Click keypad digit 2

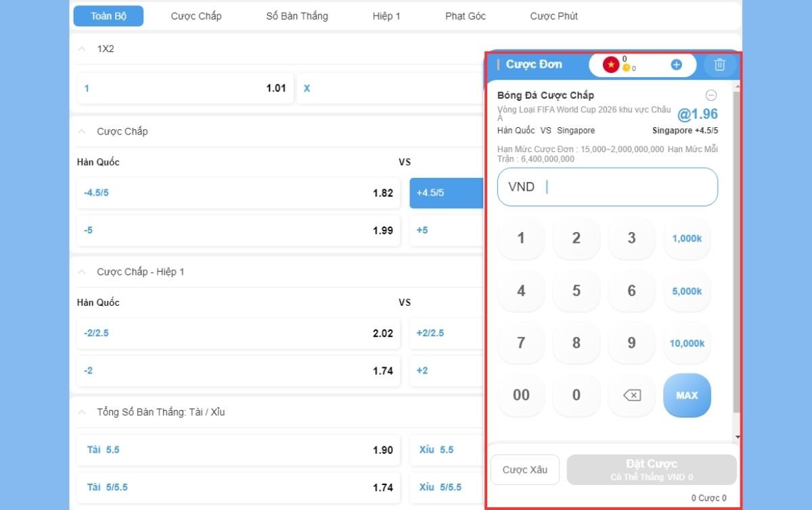[x=577, y=238]
